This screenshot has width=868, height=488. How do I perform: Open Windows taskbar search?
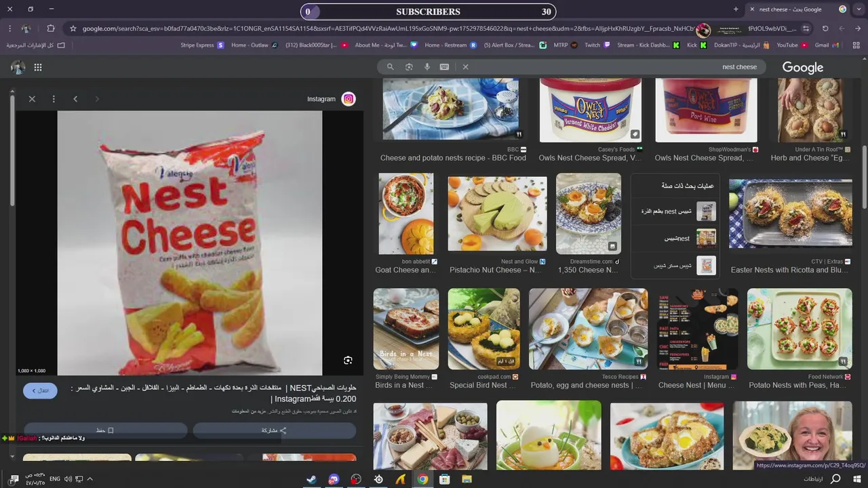point(835,479)
